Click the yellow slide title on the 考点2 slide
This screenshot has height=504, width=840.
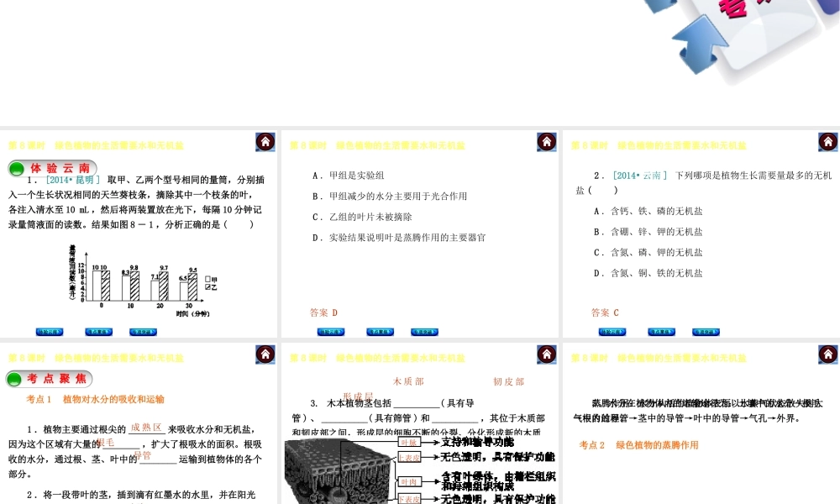pyautogui.click(x=659, y=359)
